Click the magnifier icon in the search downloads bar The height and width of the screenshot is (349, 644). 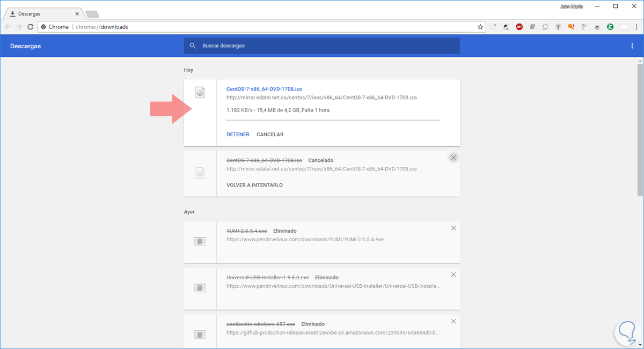pyautogui.click(x=193, y=46)
